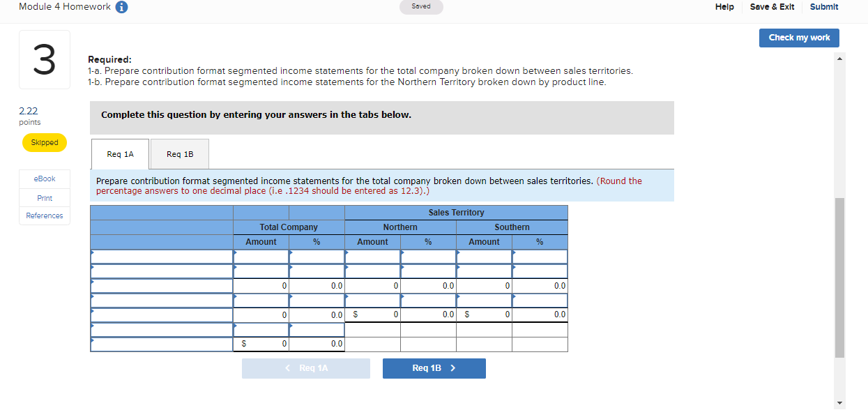
Task: Click the grayed Req 1A back button
Action: pos(305,368)
